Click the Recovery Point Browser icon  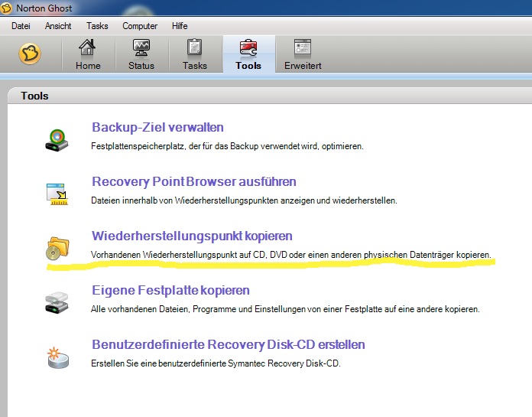(x=57, y=194)
